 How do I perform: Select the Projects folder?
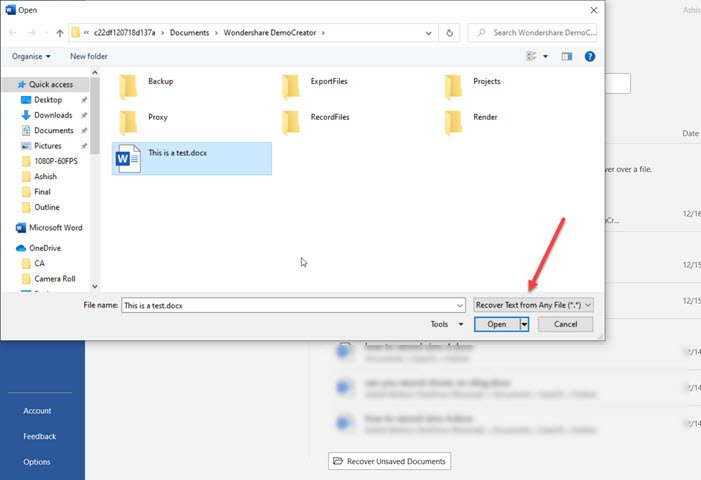[473, 87]
